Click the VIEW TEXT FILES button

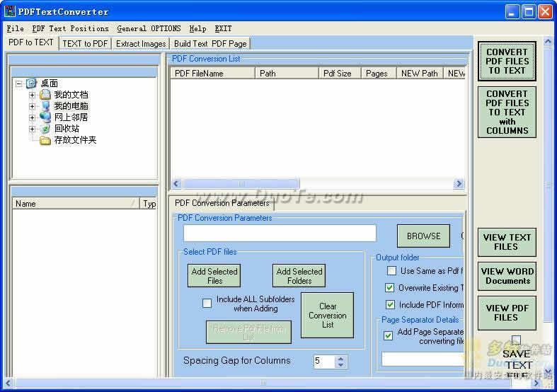pos(507,242)
